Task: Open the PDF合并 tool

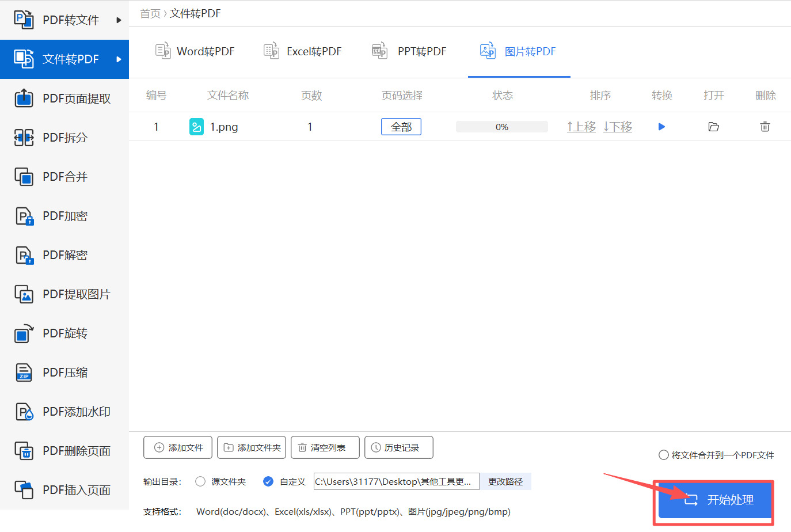Action: 63,176
